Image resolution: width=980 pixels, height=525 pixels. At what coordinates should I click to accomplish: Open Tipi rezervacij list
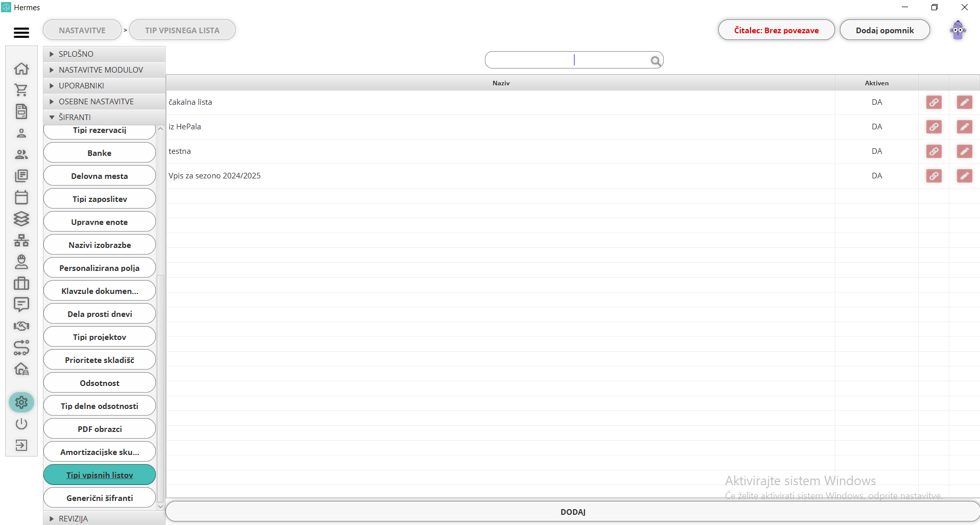(100, 131)
